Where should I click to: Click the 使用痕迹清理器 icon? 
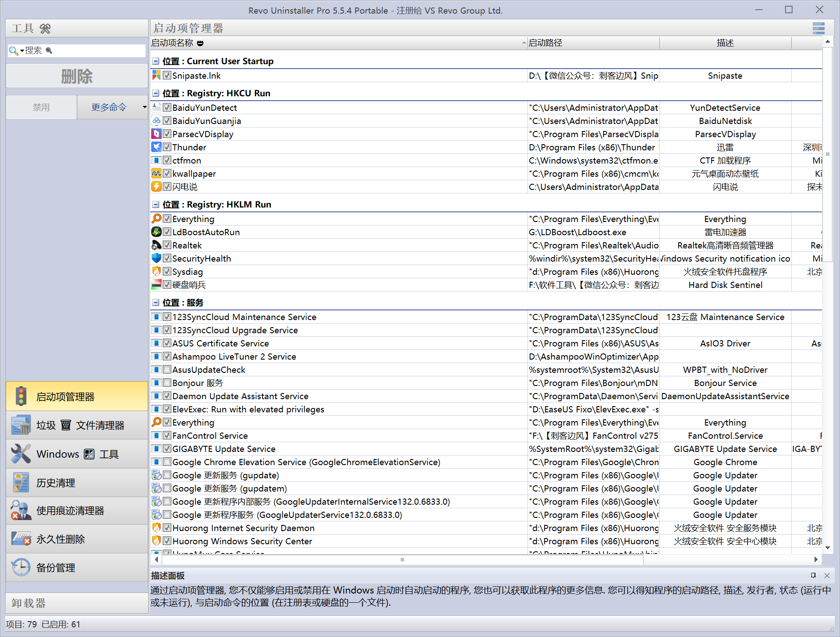tap(21, 510)
